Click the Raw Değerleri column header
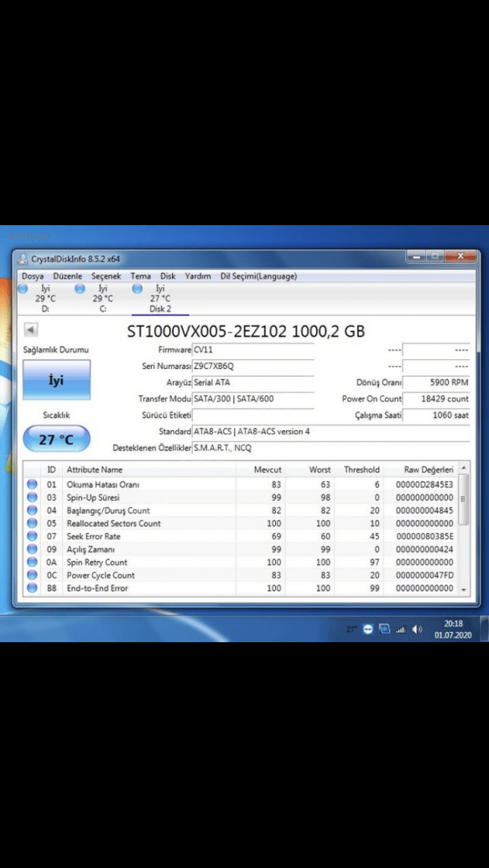Screen dimensions: 489x868 click(421, 469)
